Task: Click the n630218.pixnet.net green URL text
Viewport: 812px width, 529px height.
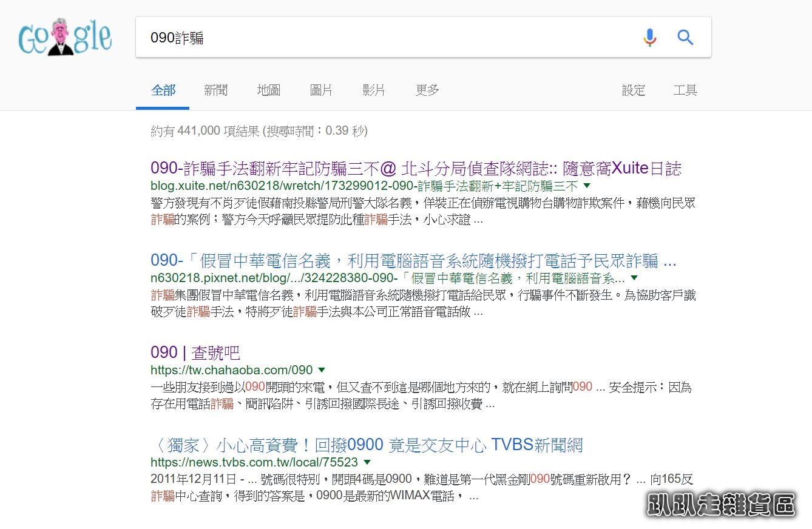Action: pos(388,278)
